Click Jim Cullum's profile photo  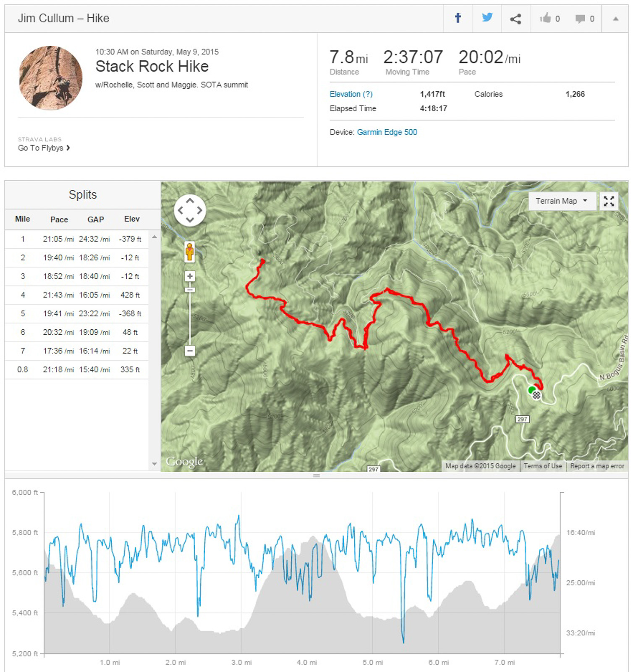click(51, 78)
